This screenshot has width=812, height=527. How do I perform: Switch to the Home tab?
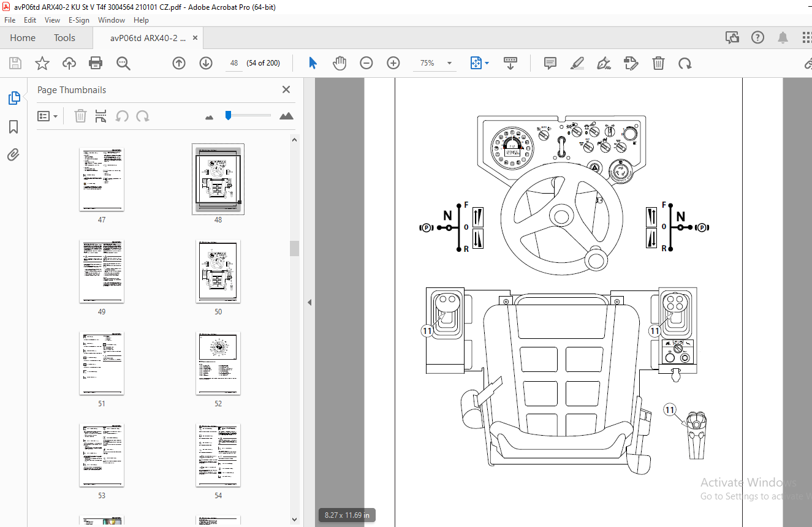pos(23,37)
